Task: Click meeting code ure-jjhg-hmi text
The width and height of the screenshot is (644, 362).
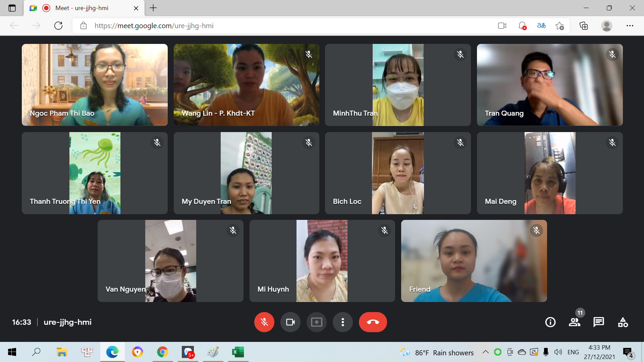Action: click(x=67, y=322)
